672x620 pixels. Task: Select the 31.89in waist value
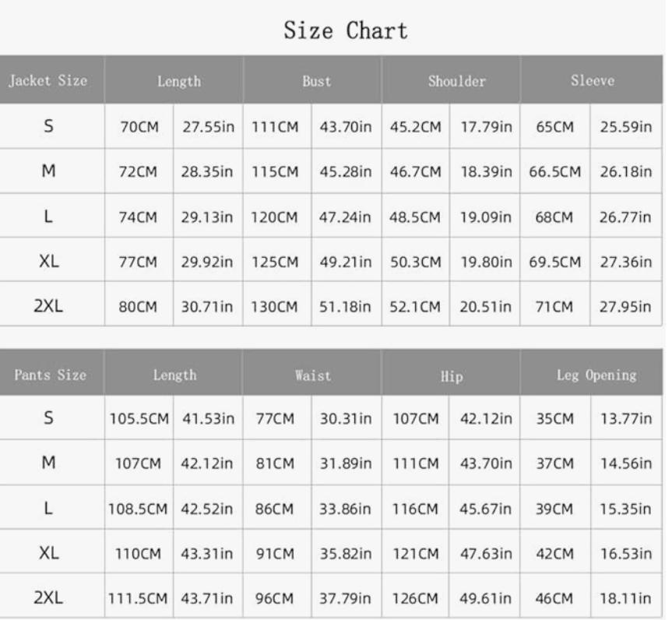tap(346, 463)
